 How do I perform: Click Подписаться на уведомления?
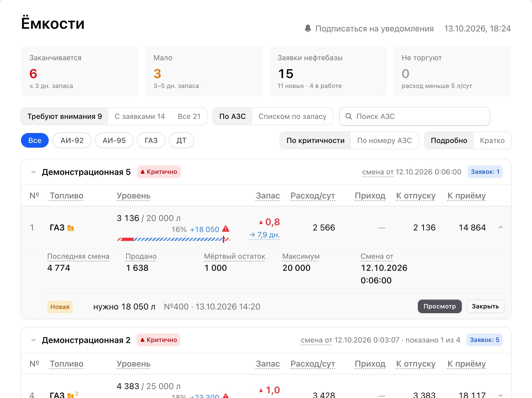(x=369, y=28)
